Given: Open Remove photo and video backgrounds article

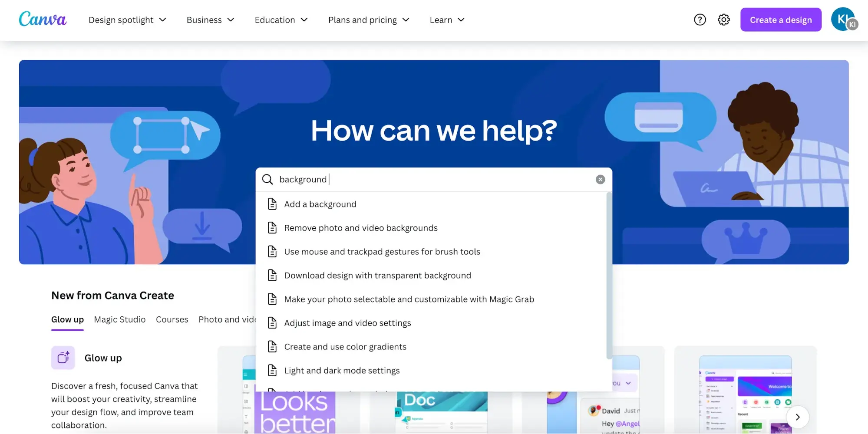Looking at the screenshot, I should (360, 228).
